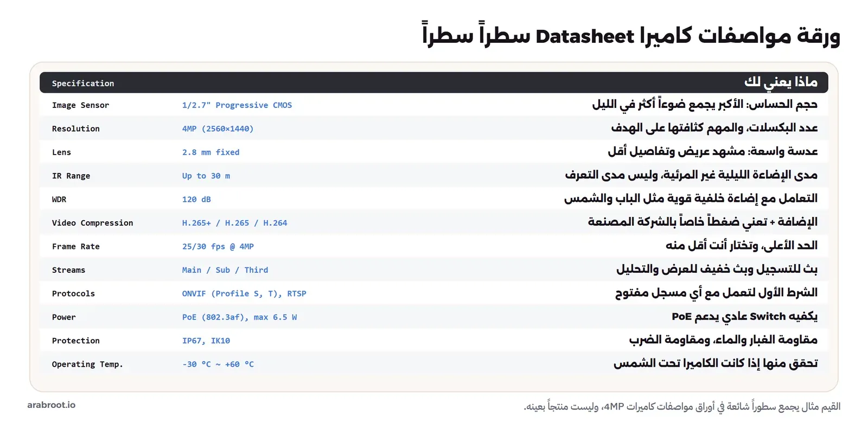This screenshot has height=429, width=868.
Task: Select the 'Streams' row label
Action: [x=68, y=270]
